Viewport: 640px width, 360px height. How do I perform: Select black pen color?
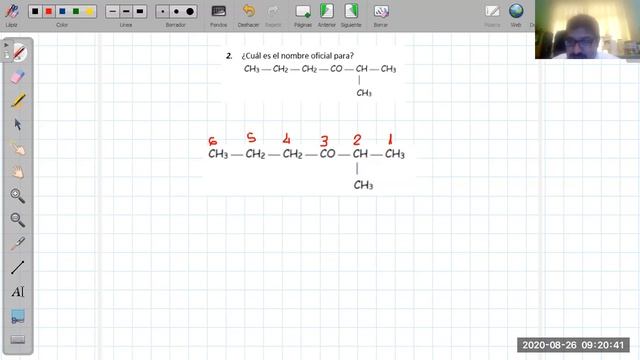[35, 11]
